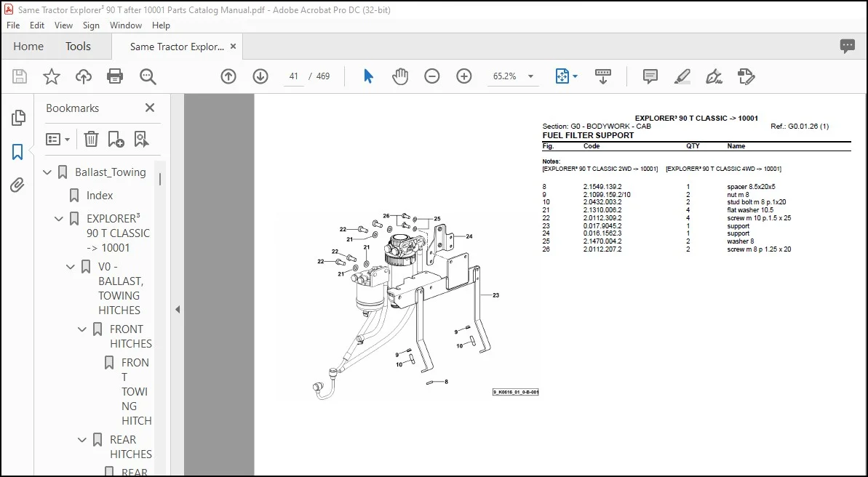Close the Bookmarks panel
The height and width of the screenshot is (477, 868).
click(149, 108)
